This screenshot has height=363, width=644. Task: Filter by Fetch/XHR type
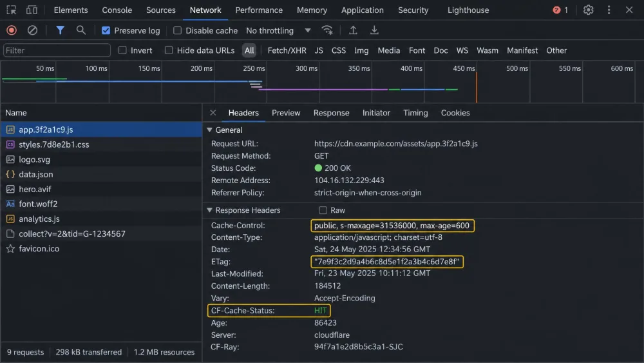[x=287, y=50]
